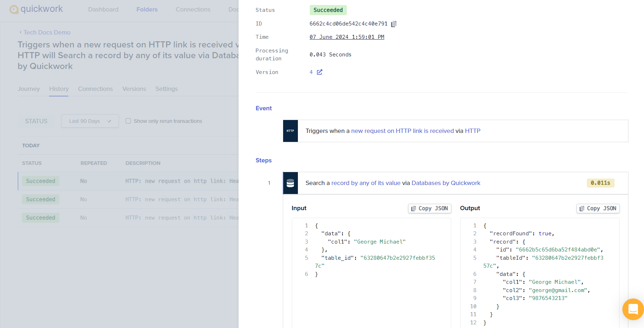Screen dimensions: 644x328
Task: Click the 'new request on HTTP link is received' link
Action: (x=402, y=131)
